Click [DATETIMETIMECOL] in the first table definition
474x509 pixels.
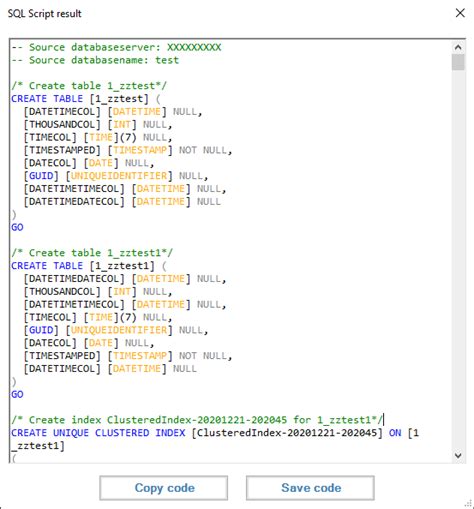pyautogui.click(x=74, y=189)
